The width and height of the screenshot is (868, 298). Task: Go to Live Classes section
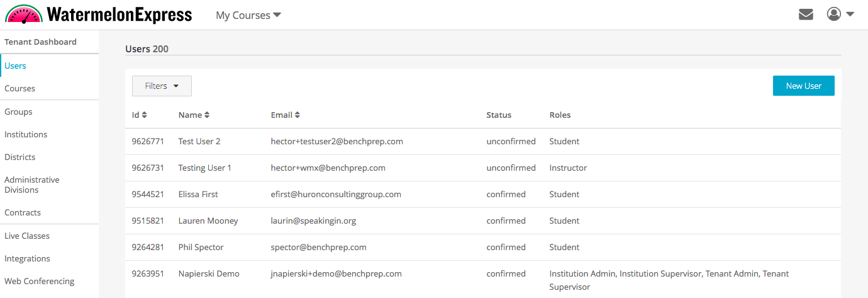point(27,236)
